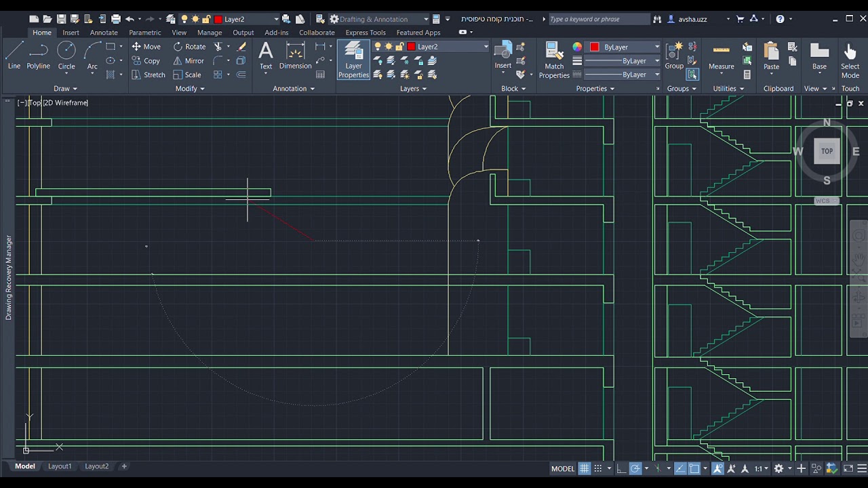Toggle snap mode in status bar
868x488 pixels.
point(598,468)
